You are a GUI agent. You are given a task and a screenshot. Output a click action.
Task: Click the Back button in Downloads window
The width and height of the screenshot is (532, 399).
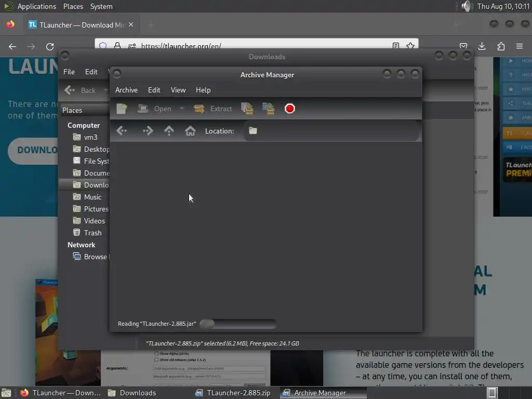(81, 90)
